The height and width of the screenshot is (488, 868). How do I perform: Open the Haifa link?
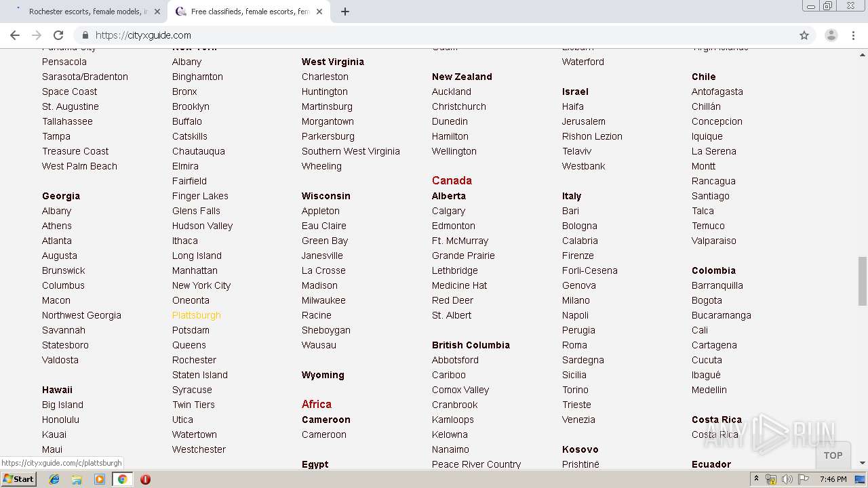pyautogui.click(x=572, y=106)
